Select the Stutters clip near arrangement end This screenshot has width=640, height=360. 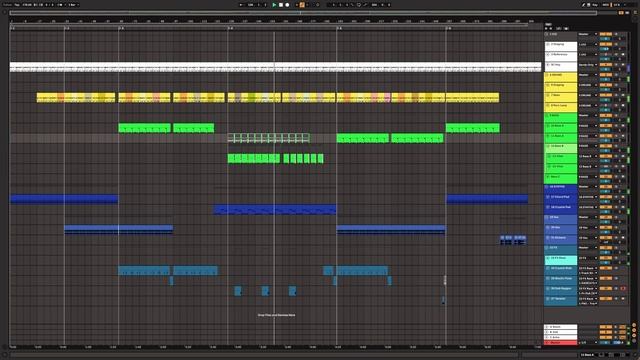(x=513, y=240)
